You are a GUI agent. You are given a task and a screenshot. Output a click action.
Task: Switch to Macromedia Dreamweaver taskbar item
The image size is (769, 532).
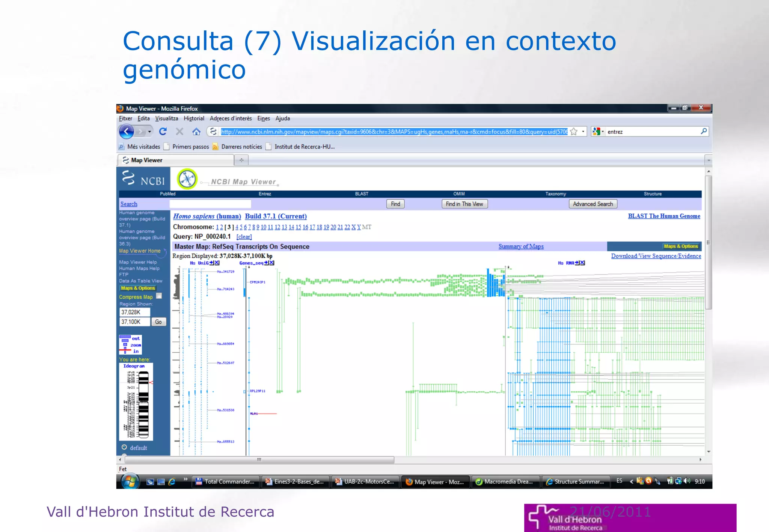pyautogui.click(x=505, y=482)
